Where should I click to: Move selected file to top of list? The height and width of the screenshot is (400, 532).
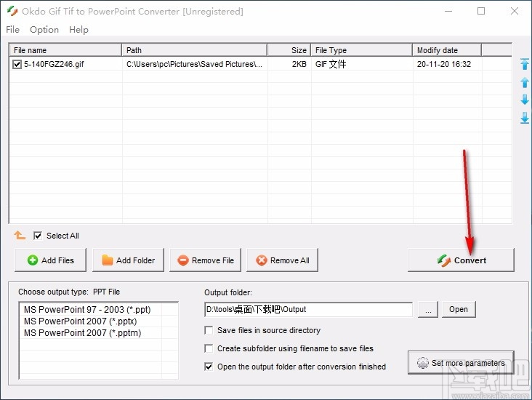coord(525,64)
